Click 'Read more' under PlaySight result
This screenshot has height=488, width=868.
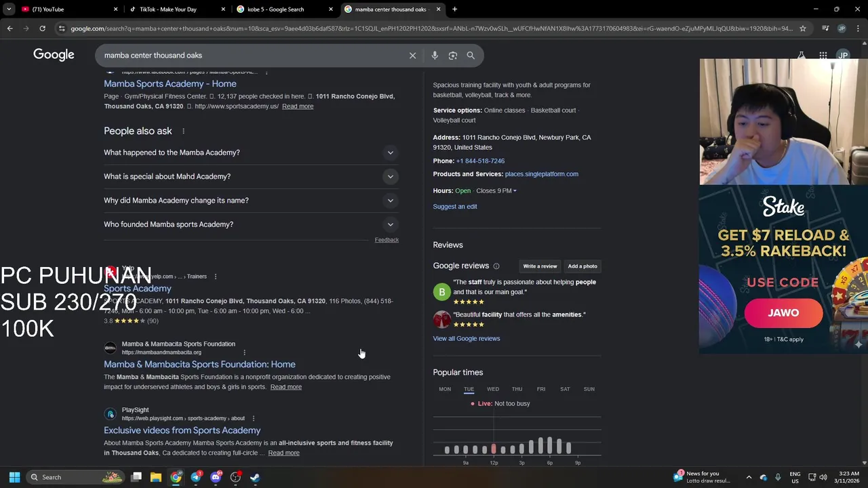pos(283,453)
